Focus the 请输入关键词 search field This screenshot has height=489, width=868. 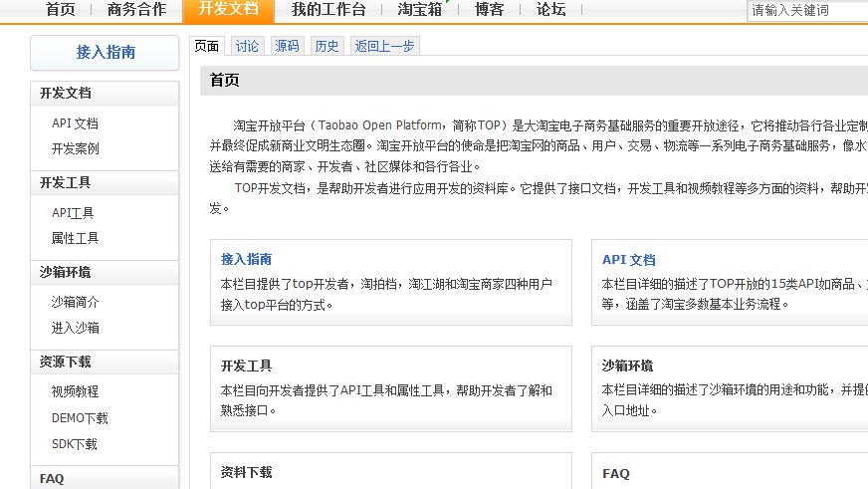point(807,11)
